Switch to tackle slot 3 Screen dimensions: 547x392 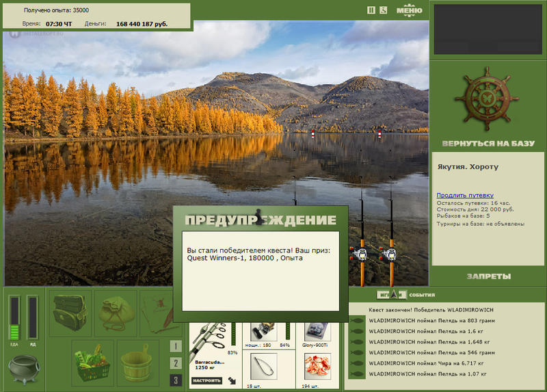[x=176, y=380]
